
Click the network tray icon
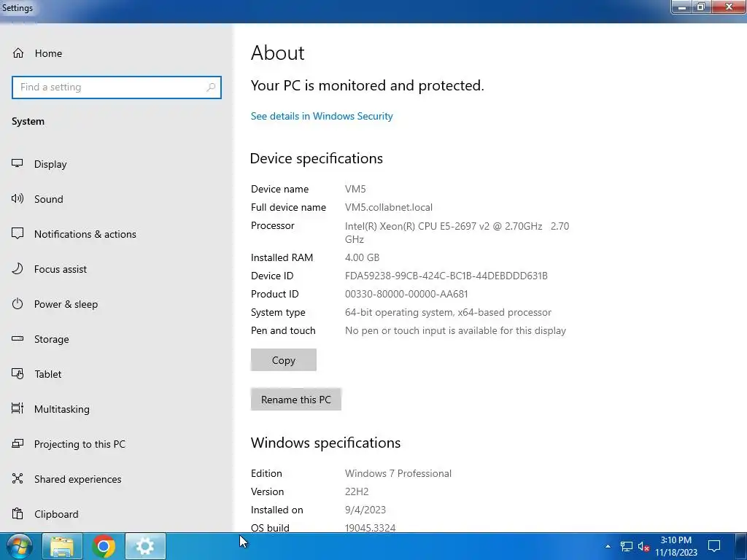click(627, 546)
